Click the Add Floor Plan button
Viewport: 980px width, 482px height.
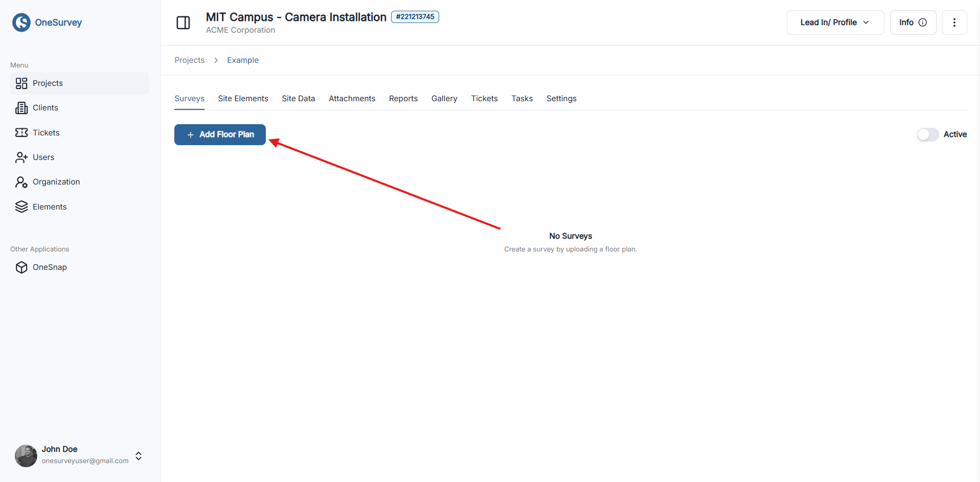point(219,134)
